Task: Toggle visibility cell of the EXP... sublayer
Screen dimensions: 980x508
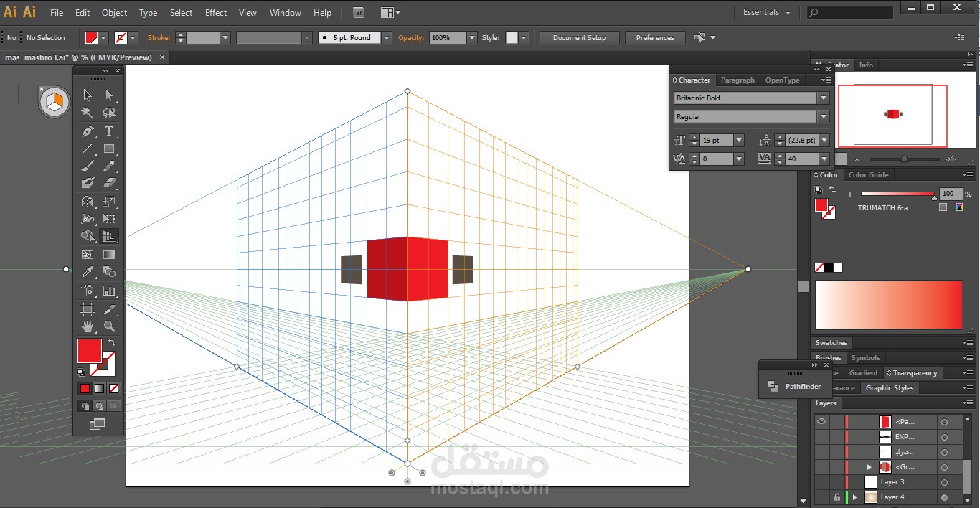Action: point(821,437)
